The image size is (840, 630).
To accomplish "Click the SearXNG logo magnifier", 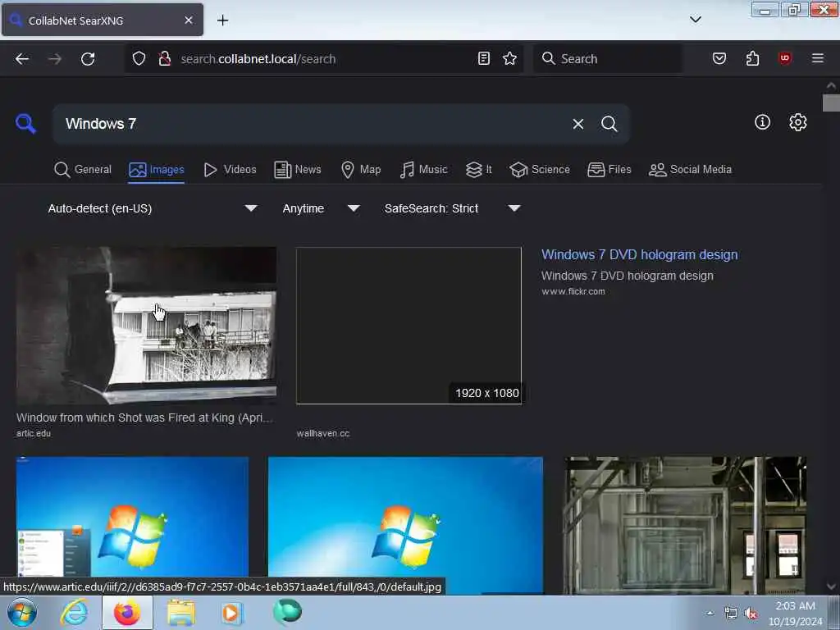I will (25, 124).
